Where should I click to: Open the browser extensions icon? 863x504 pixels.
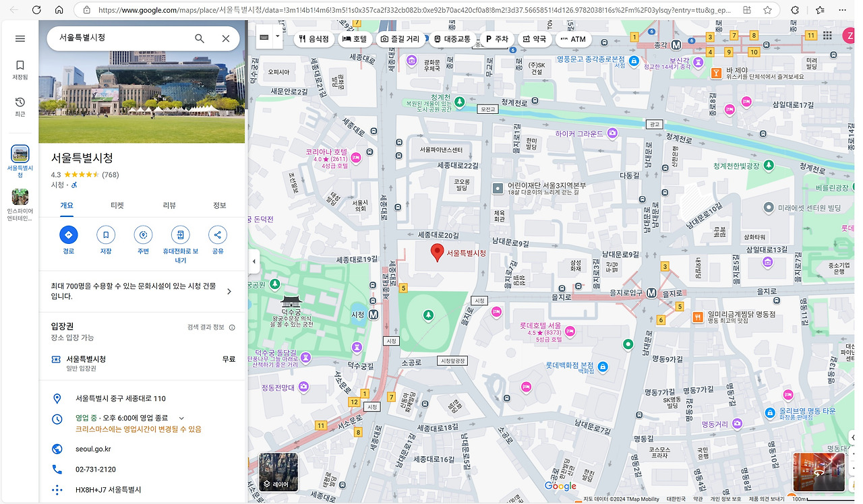coord(795,10)
